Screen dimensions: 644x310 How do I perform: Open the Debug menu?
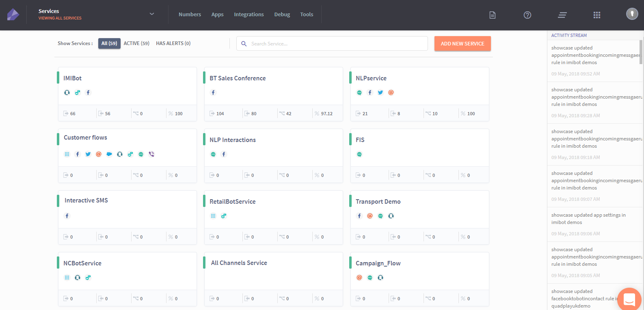(x=282, y=14)
